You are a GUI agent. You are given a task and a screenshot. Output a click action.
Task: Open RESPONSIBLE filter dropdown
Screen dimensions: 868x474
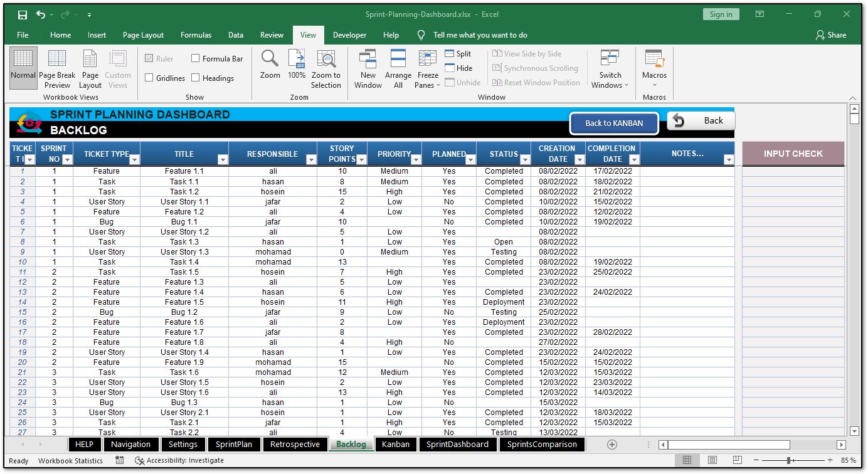(x=310, y=160)
